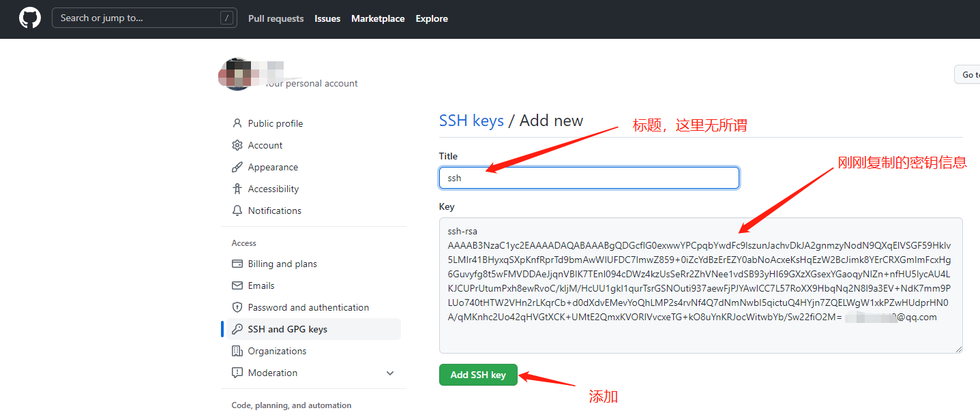The image size is (980, 419).
Task: Click the paintbrush icon beside Appearance
Action: [x=237, y=167]
